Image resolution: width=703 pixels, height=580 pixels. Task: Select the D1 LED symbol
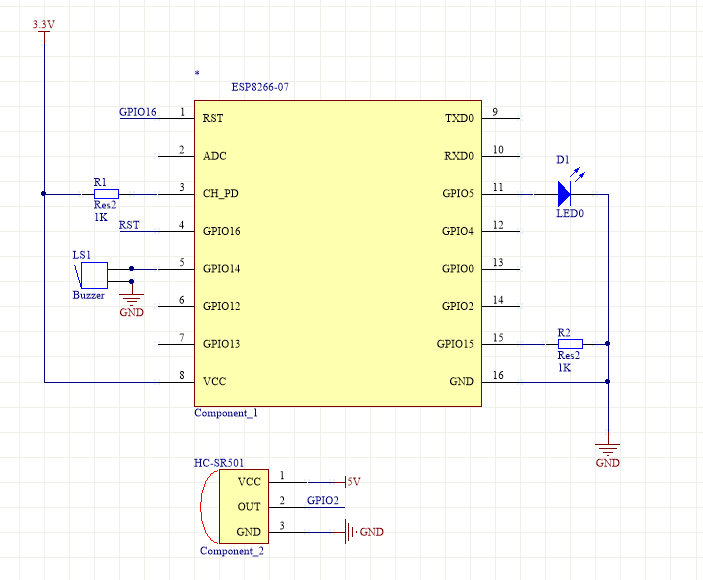click(564, 193)
